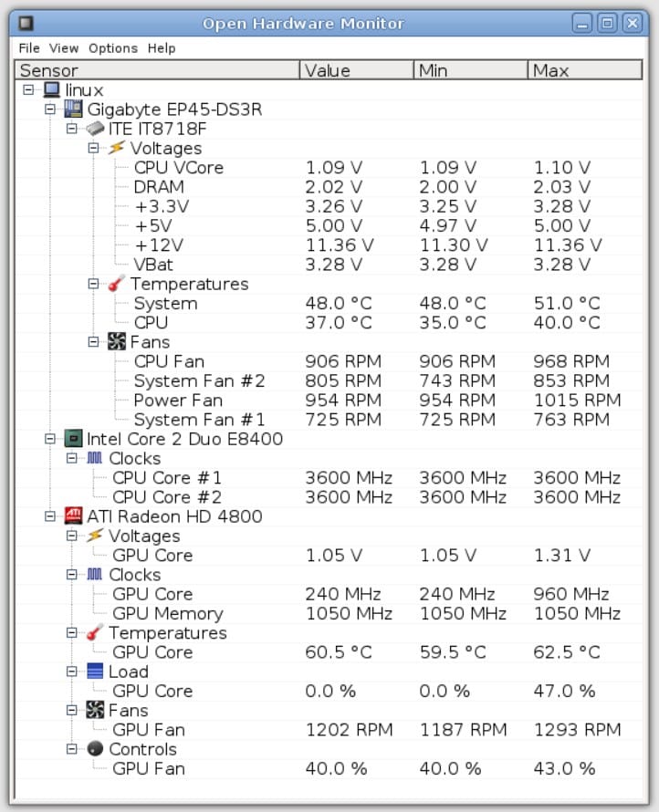
Task: Click the fan icon under ITE IT8718F
Action: coord(117,341)
